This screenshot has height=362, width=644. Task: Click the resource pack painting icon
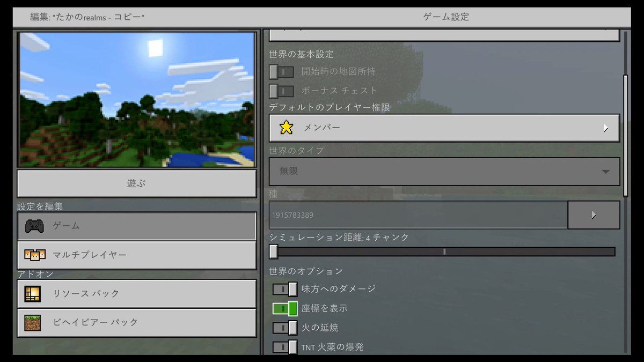pos(33,294)
